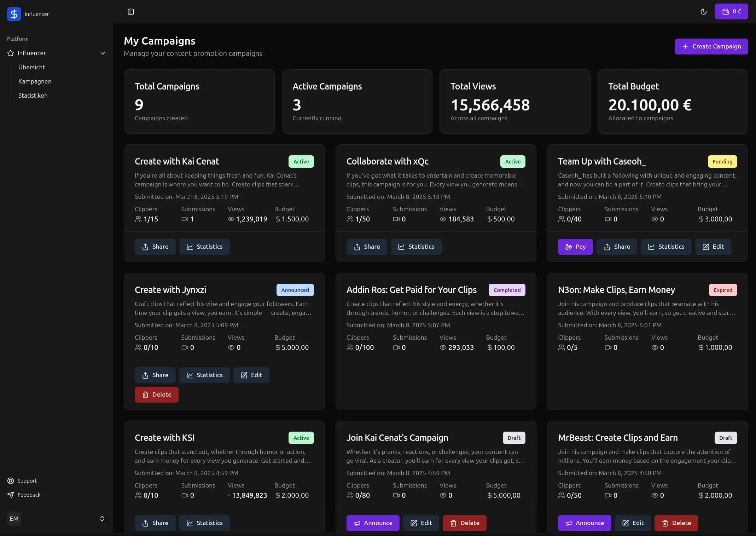Image resolution: width=756 pixels, height=536 pixels.
Task: Share the Collaborate with xQc campaign
Action: [x=367, y=247]
